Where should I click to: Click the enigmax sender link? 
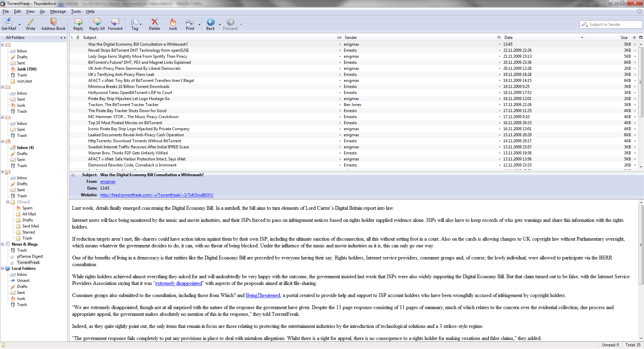[x=108, y=182]
